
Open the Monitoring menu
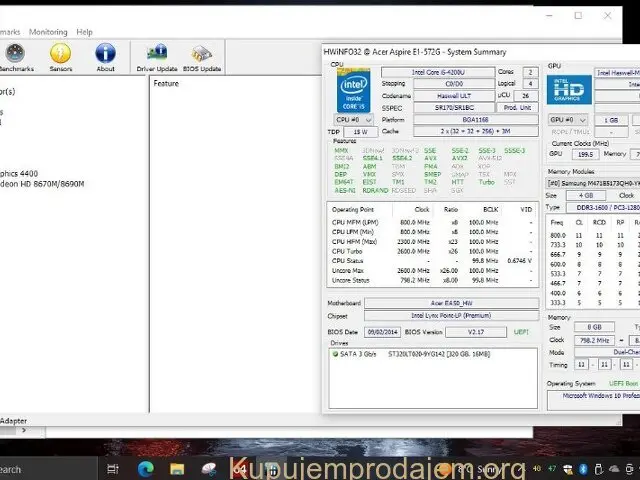pyautogui.click(x=48, y=32)
